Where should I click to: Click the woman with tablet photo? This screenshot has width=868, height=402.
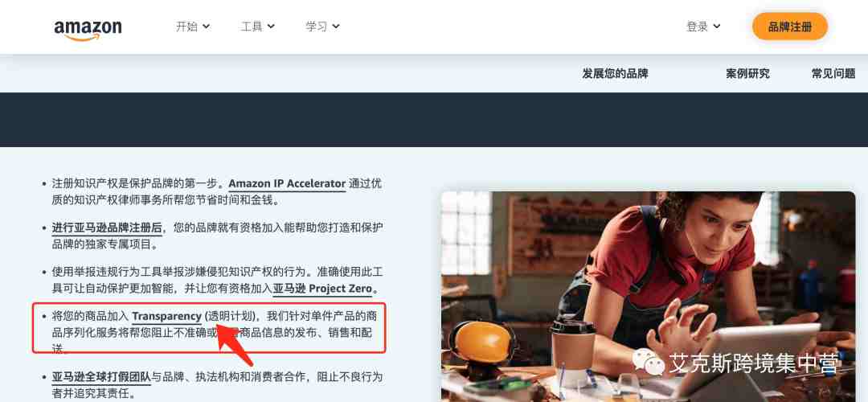click(649, 296)
